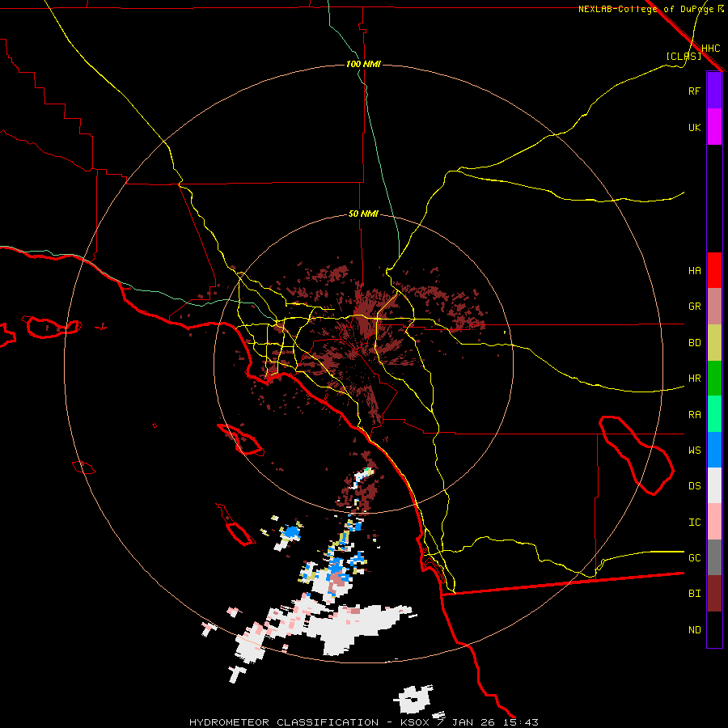Select the BD yellow legend block

coord(714,342)
